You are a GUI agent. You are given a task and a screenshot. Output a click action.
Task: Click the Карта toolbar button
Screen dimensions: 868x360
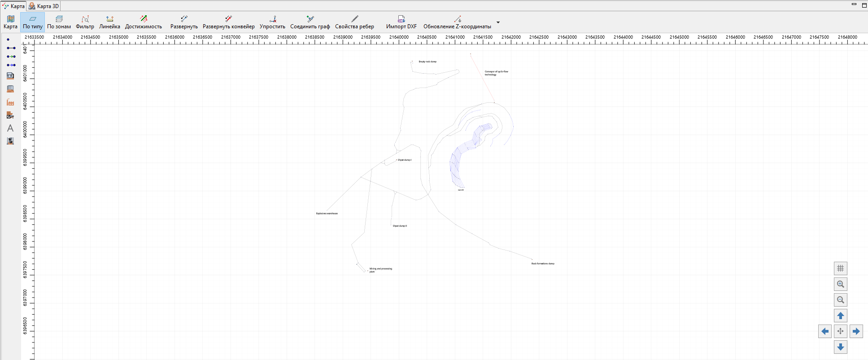(10, 22)
